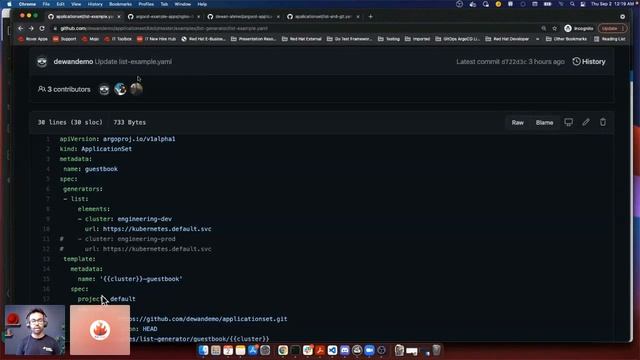
Task: Open Slack from the Dock
Action: click(x=308, y=350)
